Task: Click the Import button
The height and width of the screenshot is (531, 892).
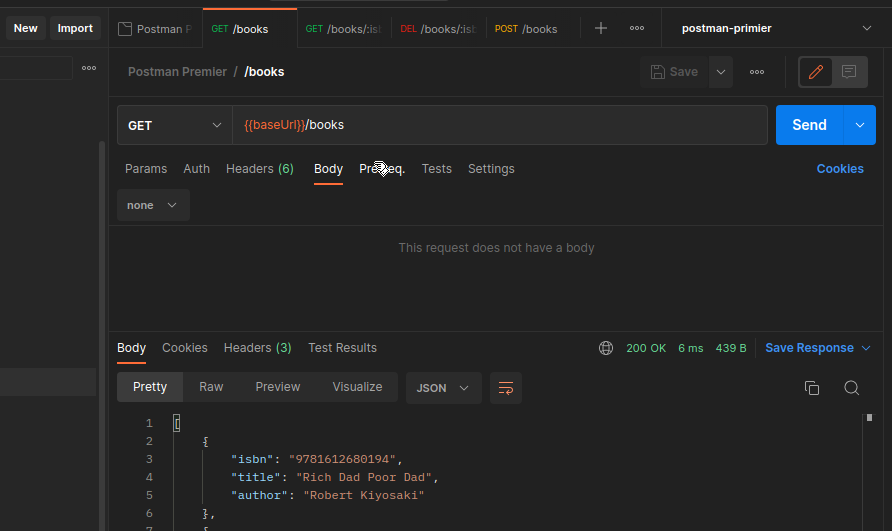Action: coord(75,28)
